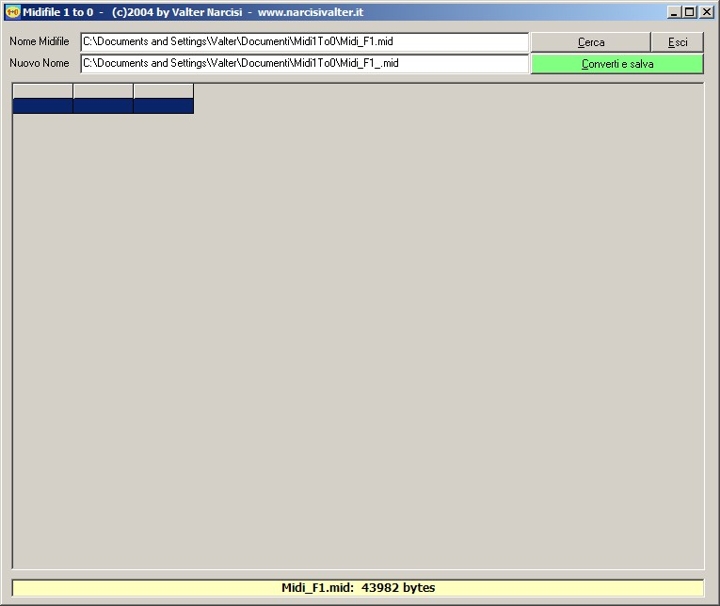This screenshot has width=720, height=606.
Task: Click the Nome Midifile label
Action: coord(39,41)
